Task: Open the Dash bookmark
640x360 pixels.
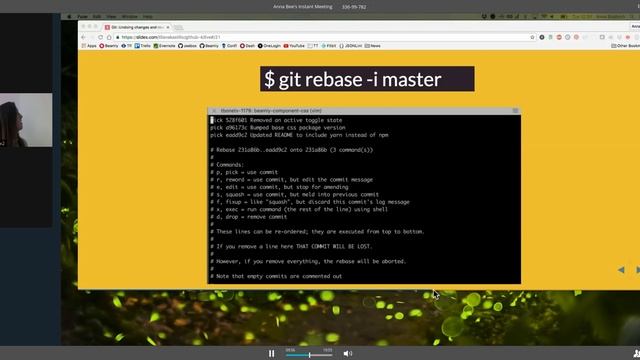Action: click(x=247, y=46)
